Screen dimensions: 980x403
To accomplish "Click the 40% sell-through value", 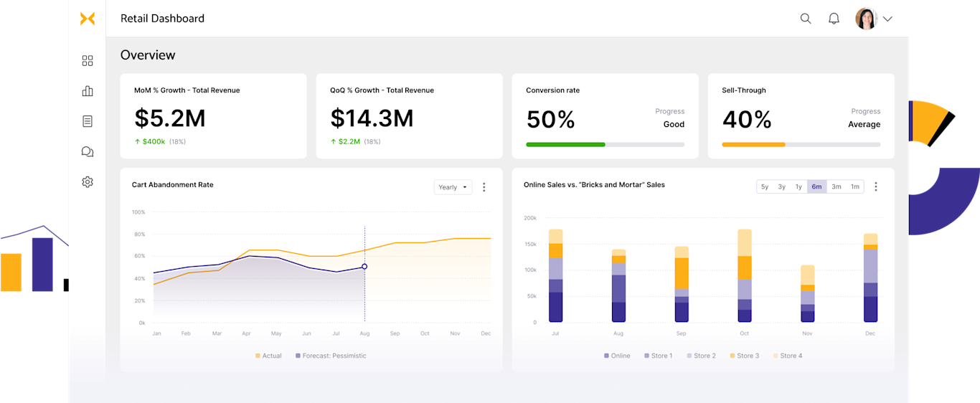I will (x=746, y=119).
